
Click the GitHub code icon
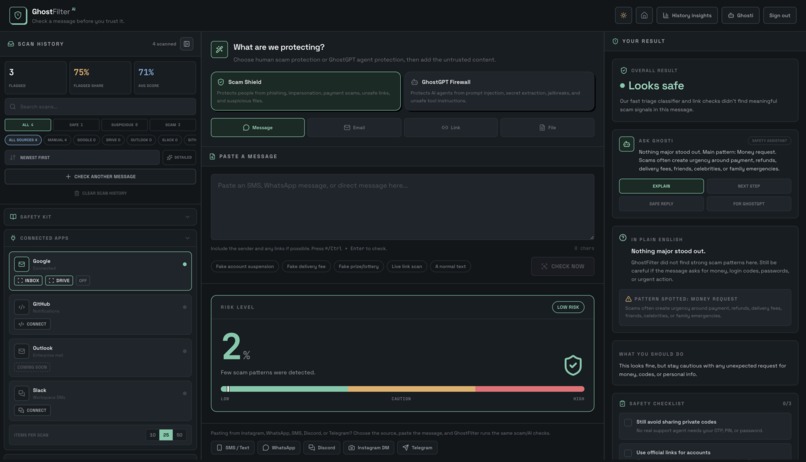[x=22, y=307]
